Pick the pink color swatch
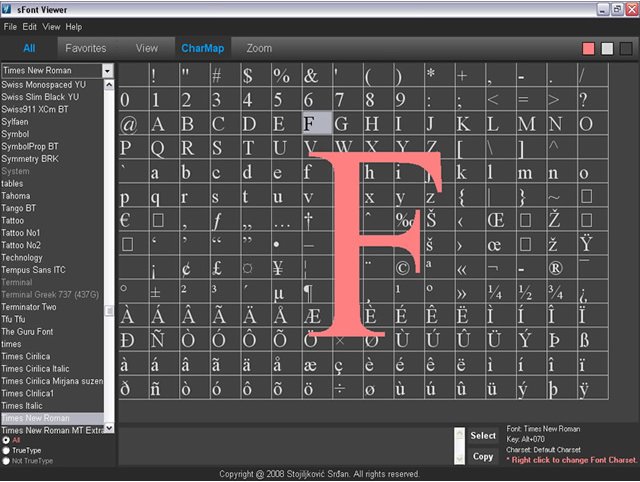Screen dimensions: 640x482 coord(588,49)
